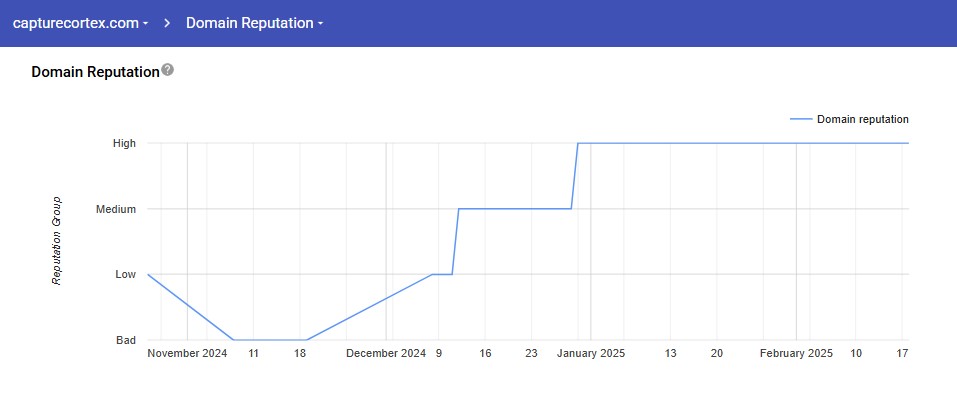
Task: Expand the Domain Reputation dashboard dropdown
Action: click(254, 22)
